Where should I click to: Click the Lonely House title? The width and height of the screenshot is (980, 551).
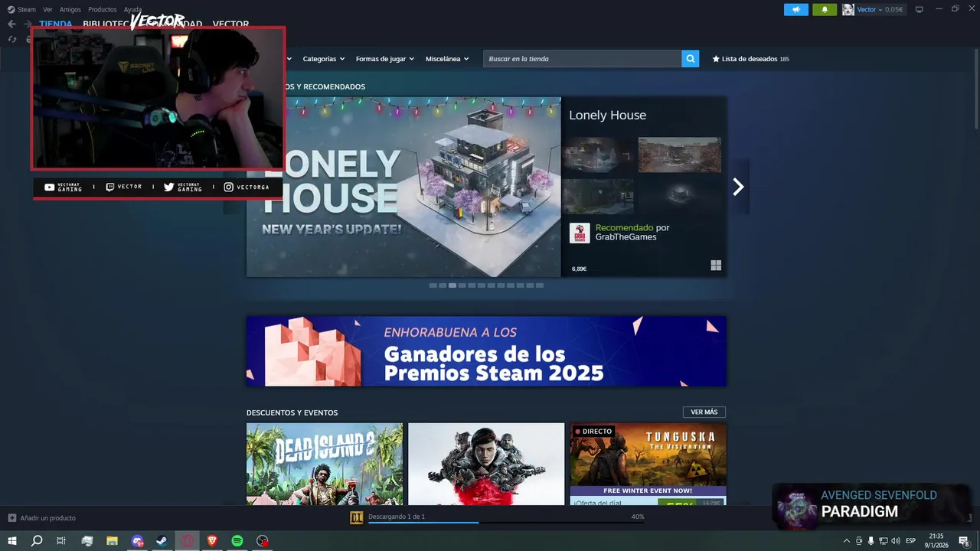(x=607, y=116)
